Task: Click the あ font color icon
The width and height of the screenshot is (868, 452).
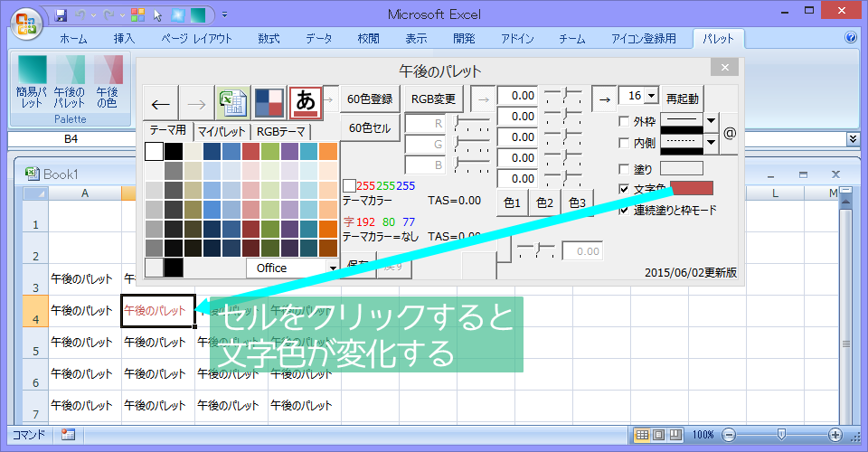Action: click(306, 103)
